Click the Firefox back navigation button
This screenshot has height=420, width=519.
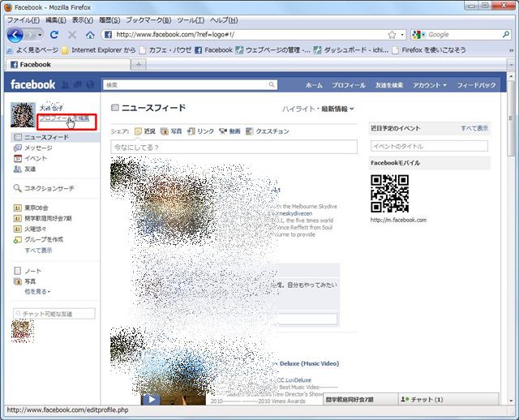[15, 34]
